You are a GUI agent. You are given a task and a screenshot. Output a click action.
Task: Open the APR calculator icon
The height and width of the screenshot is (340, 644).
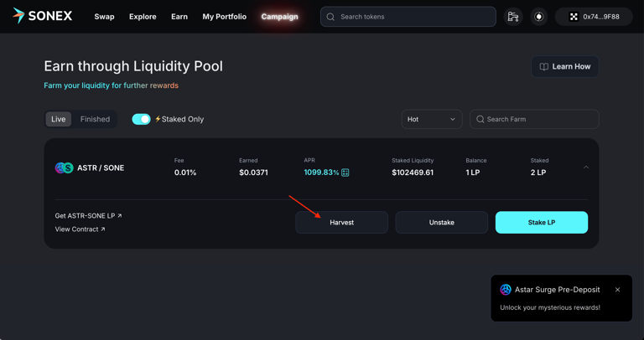coord(345,173)
